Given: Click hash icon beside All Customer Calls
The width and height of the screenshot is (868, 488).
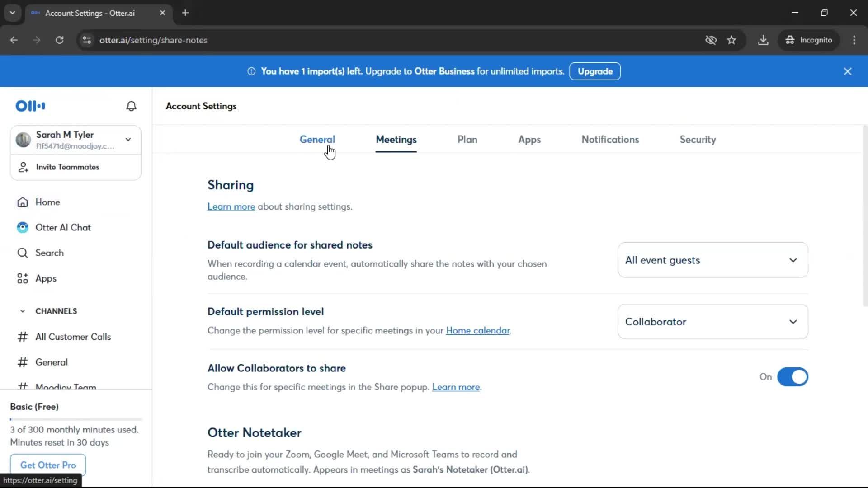Looking at the screenshot, I should pyautogui.click(x=23, y=337).
